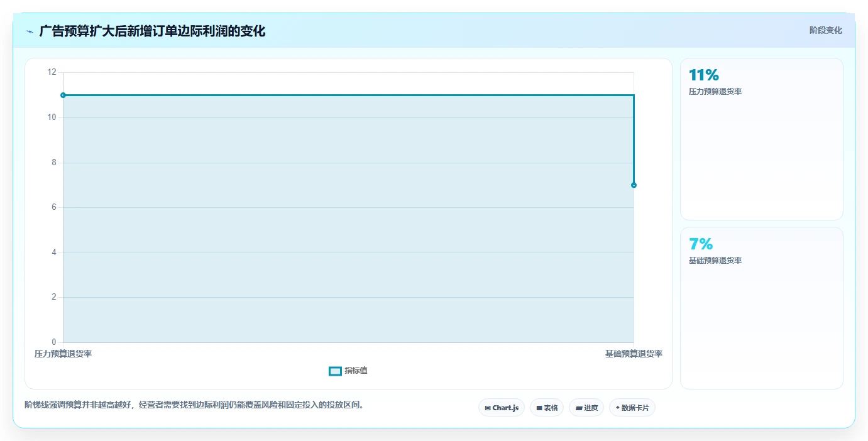Click the y-axis tick label 0
This screenshot has width=868, height=441.
coord(54,342)
